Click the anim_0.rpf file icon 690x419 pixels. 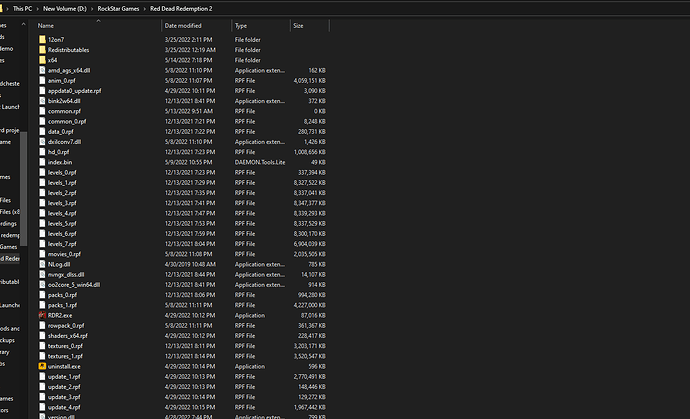(42, 81)
